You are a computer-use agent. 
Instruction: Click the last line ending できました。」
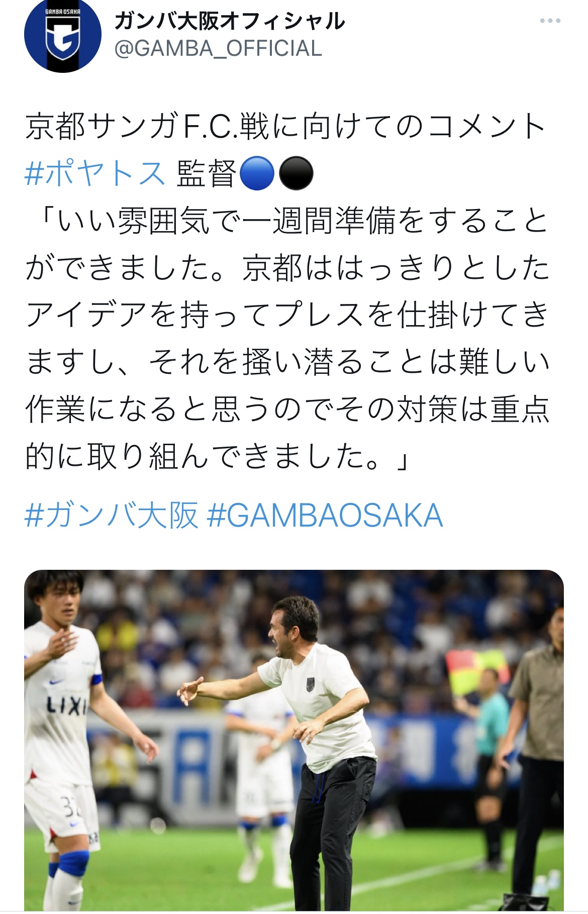218,457
